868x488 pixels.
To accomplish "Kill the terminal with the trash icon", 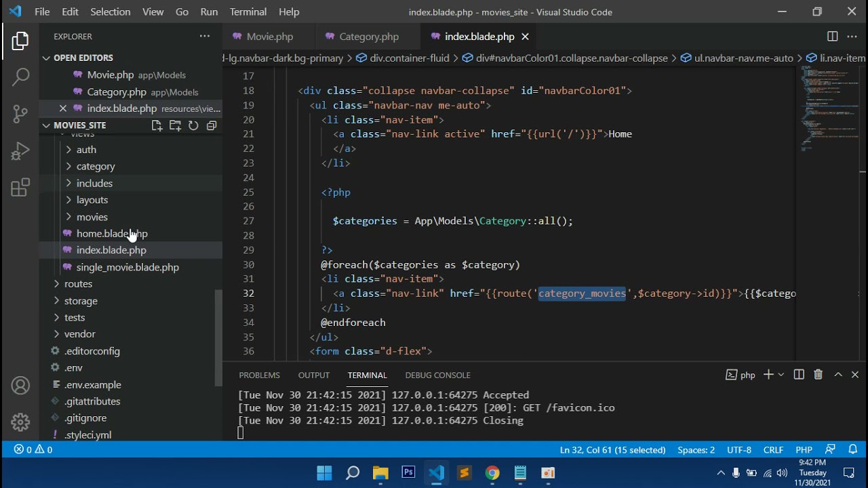I will tap(818, 375).
